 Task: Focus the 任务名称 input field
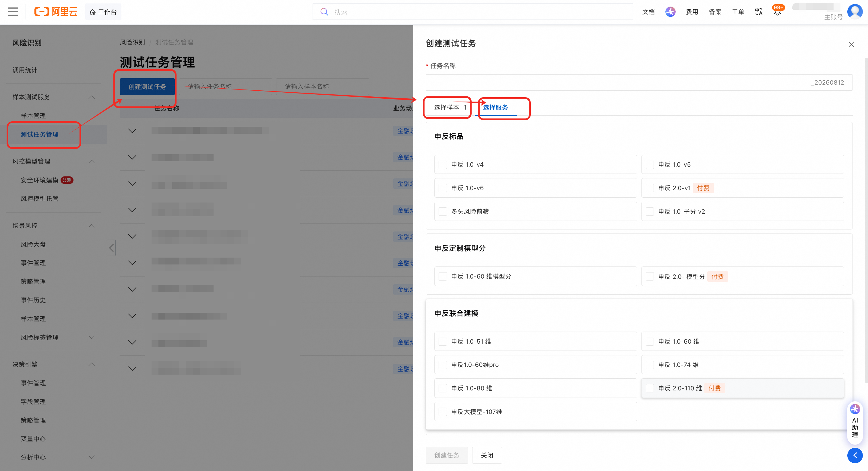[639, 83]
